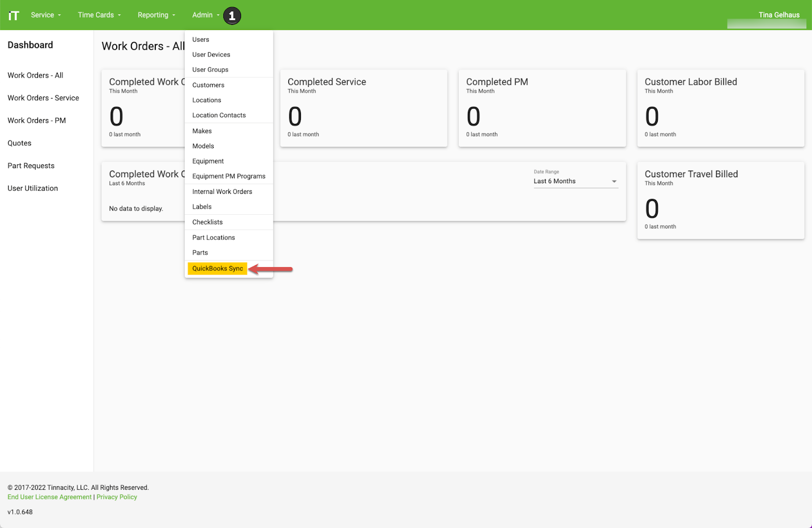The width and height of the screenshot is (812, 528).
Task: Open Quotes in the sidebar
Action: coord(19,143)
